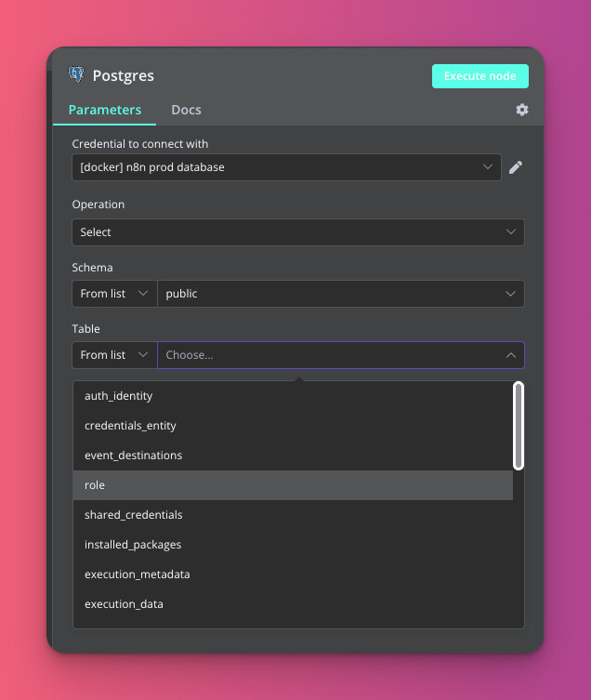
Task: Select shared_credentials table option
Action: click(x=293, y=515)
